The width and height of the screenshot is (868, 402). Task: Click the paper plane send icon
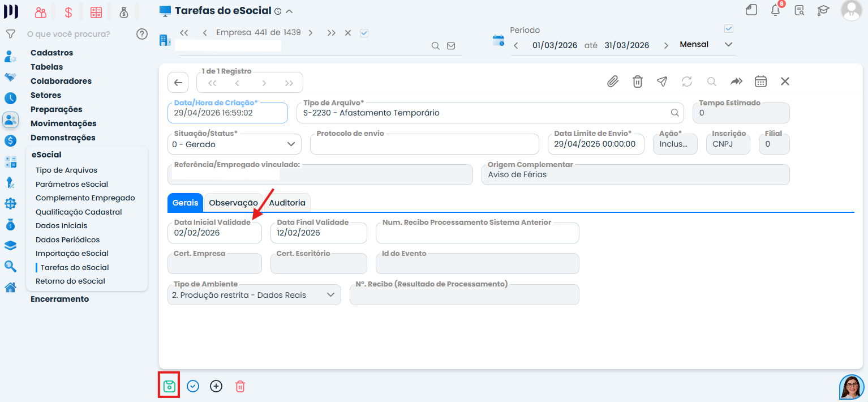662,82
